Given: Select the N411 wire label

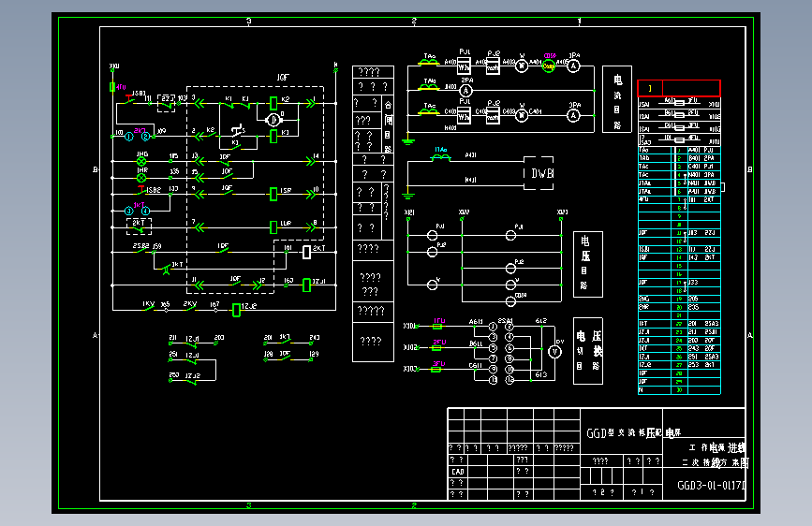Looking at the screenshot, I should click(x=471, y=180).
